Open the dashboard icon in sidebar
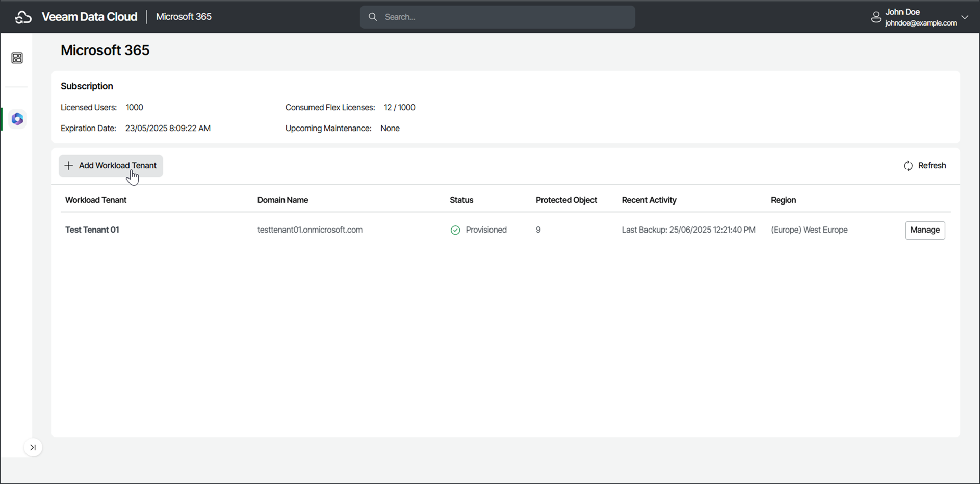Image resolution: width=980 pixels, height=484 pixels. pyautogui.click(x=17, y=58)
